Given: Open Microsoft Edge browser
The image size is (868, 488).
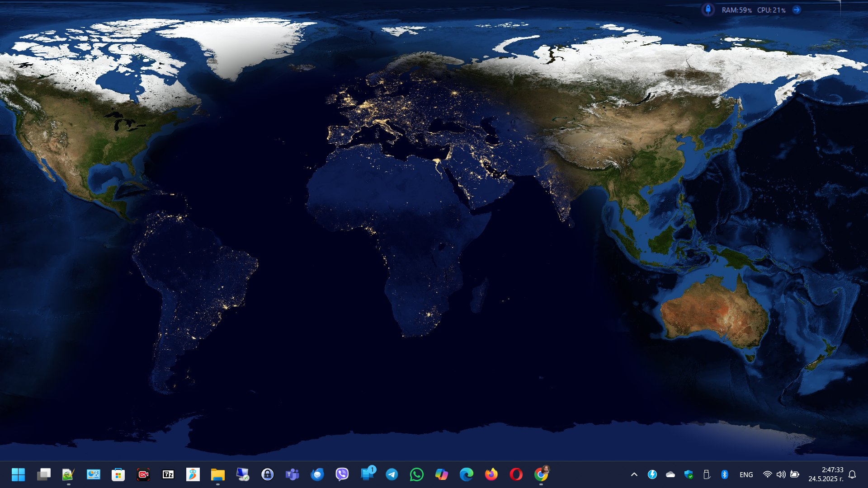Looking at the screenshot, I should point(466,474).
